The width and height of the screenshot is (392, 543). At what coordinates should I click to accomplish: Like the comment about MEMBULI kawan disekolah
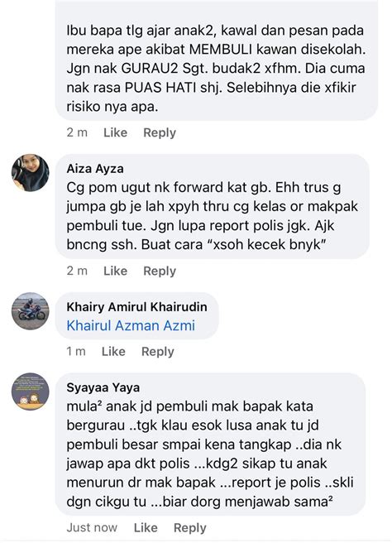click(x=115, y=132)
